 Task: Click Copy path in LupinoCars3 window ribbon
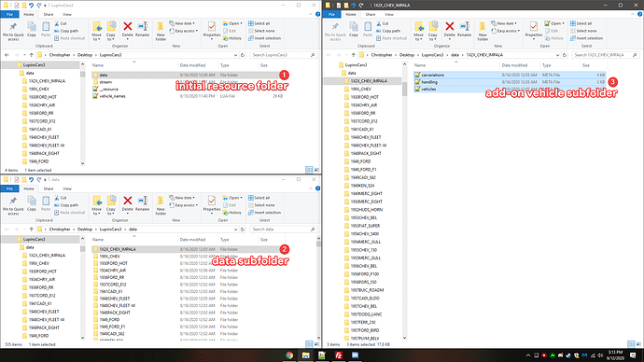pos(66,31)
